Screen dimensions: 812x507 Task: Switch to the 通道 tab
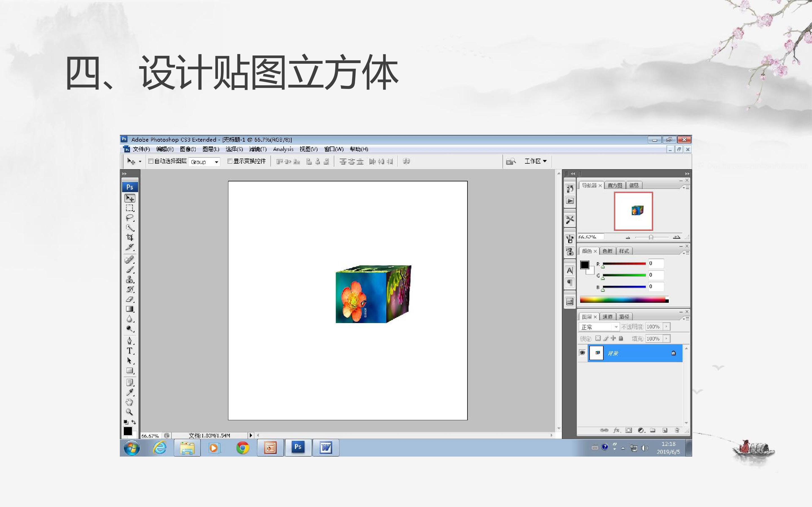tap(607, 317)
